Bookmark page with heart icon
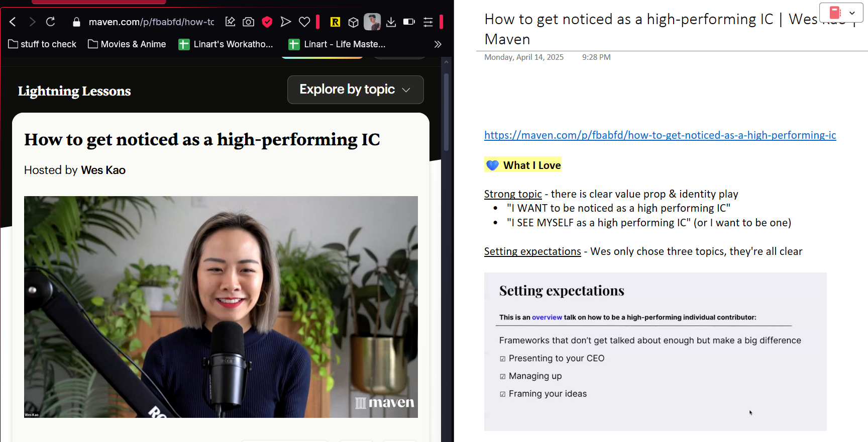This screenshot has height=442, width=868. 304,22
